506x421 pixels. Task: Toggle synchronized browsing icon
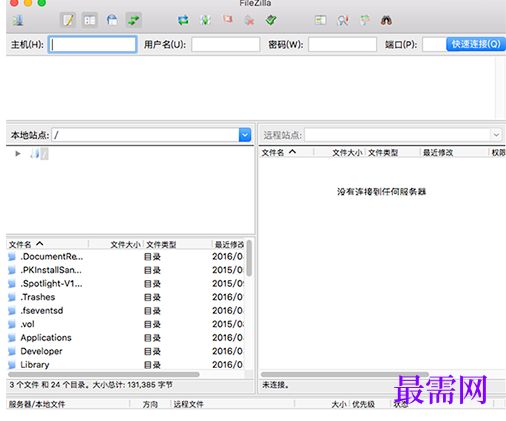[365, 21]
